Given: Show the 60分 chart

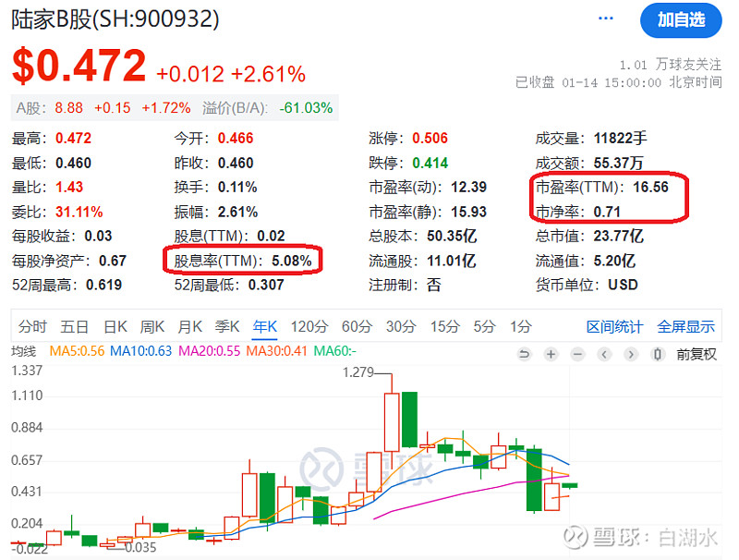Looking at the screenshot, I should click(357, 326).
